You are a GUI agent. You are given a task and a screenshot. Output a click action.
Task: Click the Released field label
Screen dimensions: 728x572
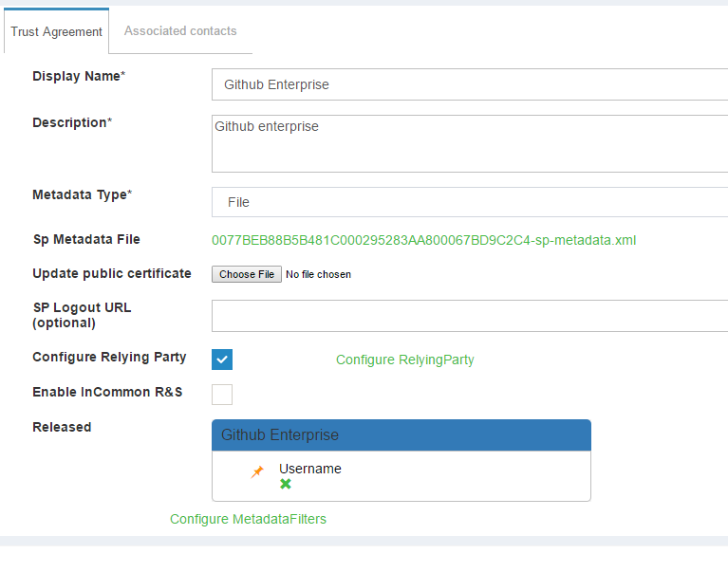click(62, 427)
